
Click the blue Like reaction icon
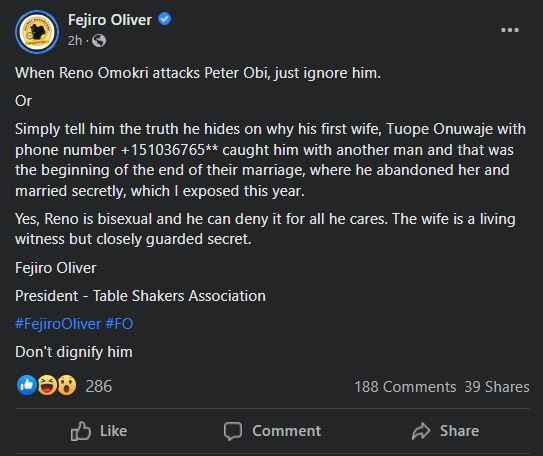click(x=27, y=385)
